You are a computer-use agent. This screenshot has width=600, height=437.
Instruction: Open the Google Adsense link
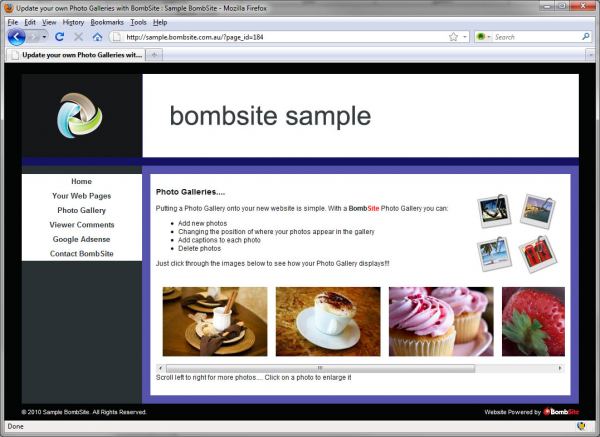[82, 239]
